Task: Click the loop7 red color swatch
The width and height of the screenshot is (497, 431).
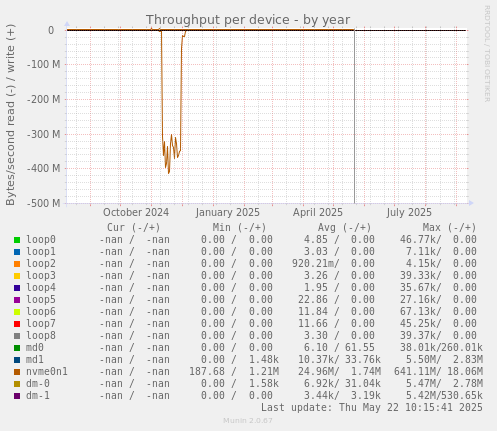Action: pos(17,324)
